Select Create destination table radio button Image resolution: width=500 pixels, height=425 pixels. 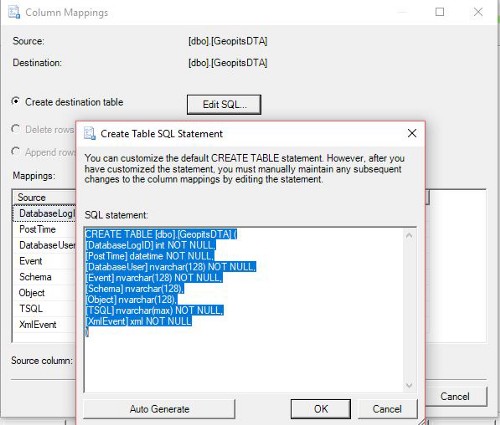[x=15, y=101]
